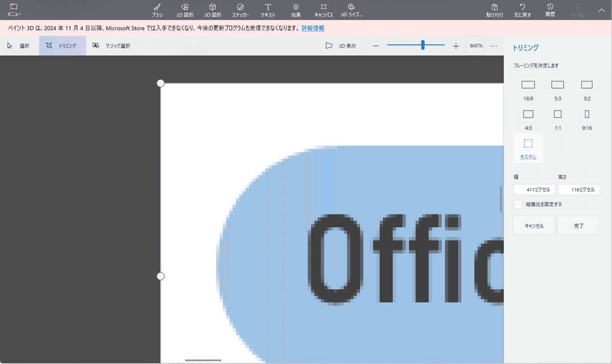Select the テキスト text tool
The image size is (612, 364).
tap(268, 10)
